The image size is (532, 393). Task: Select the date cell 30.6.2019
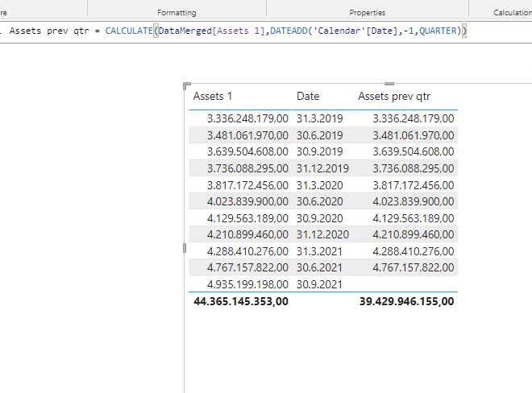click(320, 135)
